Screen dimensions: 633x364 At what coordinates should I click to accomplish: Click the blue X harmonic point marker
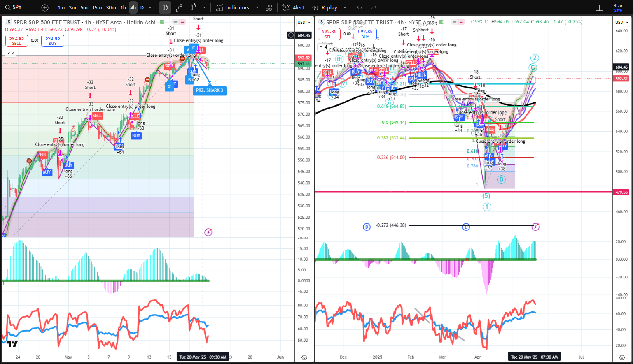click(x=169, y=86)
